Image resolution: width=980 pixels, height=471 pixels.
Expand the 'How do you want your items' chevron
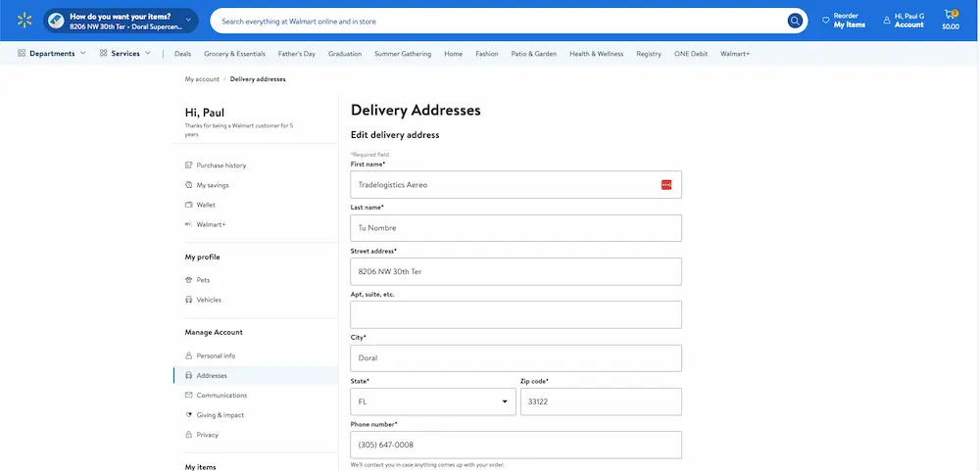coord(188,22)
